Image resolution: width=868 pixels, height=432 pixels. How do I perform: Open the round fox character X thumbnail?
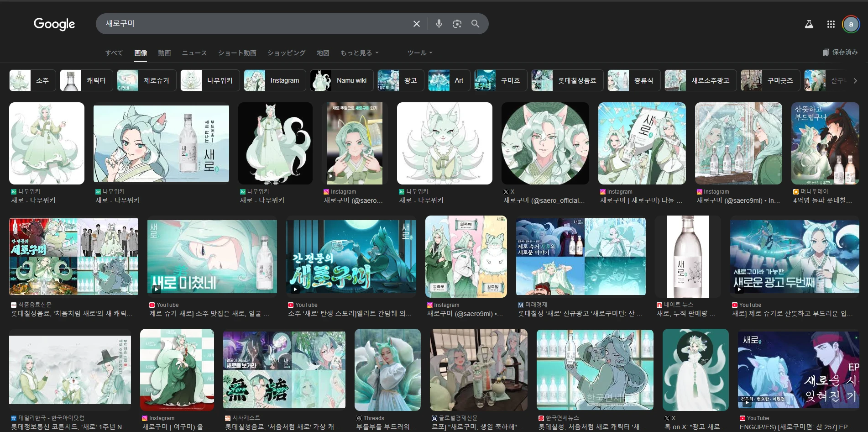click(545, 143)
